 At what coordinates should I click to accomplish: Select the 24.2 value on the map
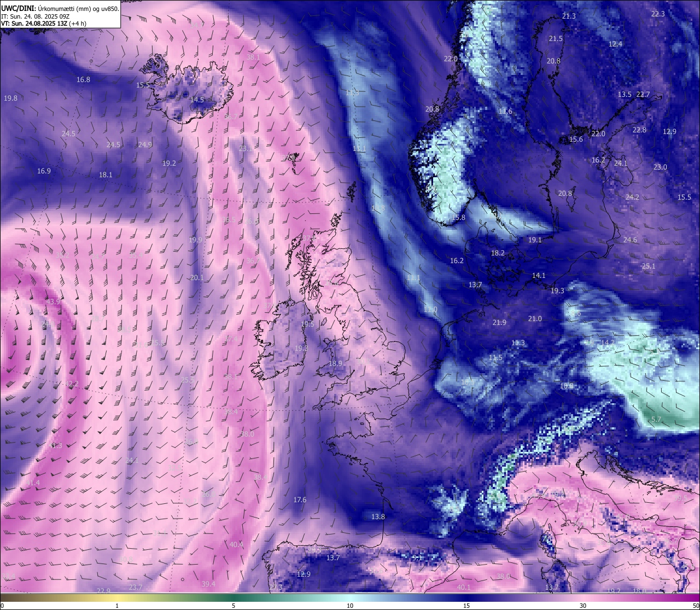[x=632, y=197]
